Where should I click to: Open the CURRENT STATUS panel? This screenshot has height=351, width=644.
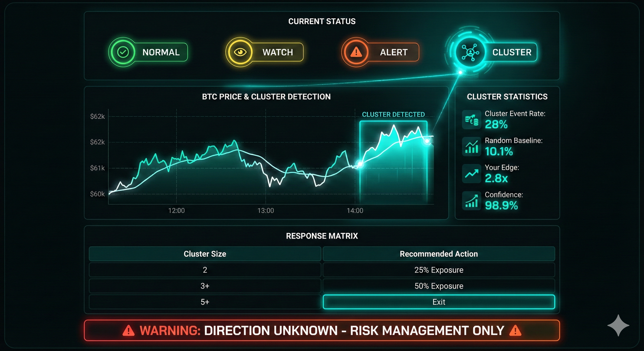[x=322, y=21]
